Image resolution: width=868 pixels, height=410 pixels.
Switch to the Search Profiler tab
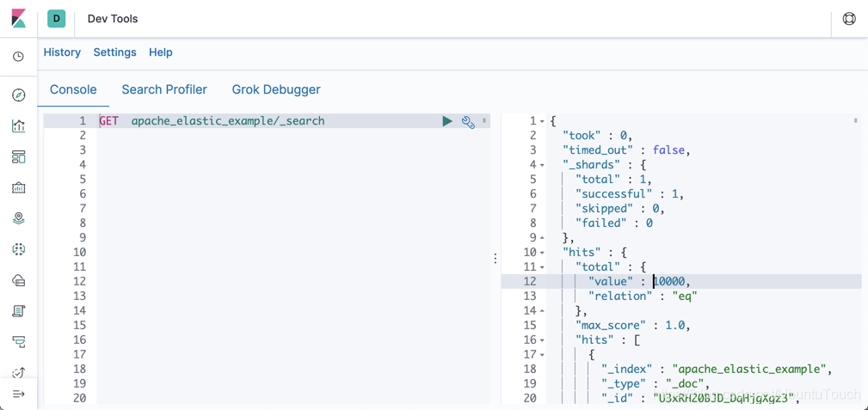coord(164,89)
